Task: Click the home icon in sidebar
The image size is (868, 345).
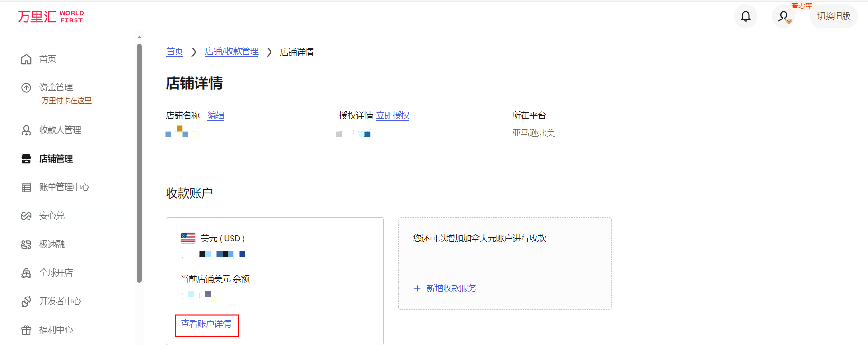Action: pos(27,59)
